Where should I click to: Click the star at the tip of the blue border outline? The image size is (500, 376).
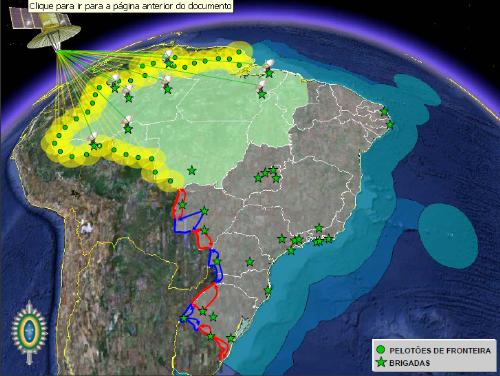click(204, 211)
